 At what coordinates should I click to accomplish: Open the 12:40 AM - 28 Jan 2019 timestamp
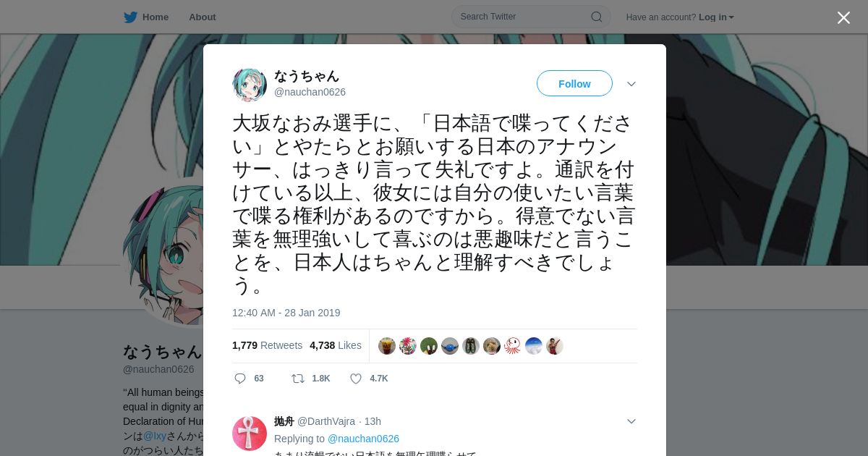click(286, 313)
